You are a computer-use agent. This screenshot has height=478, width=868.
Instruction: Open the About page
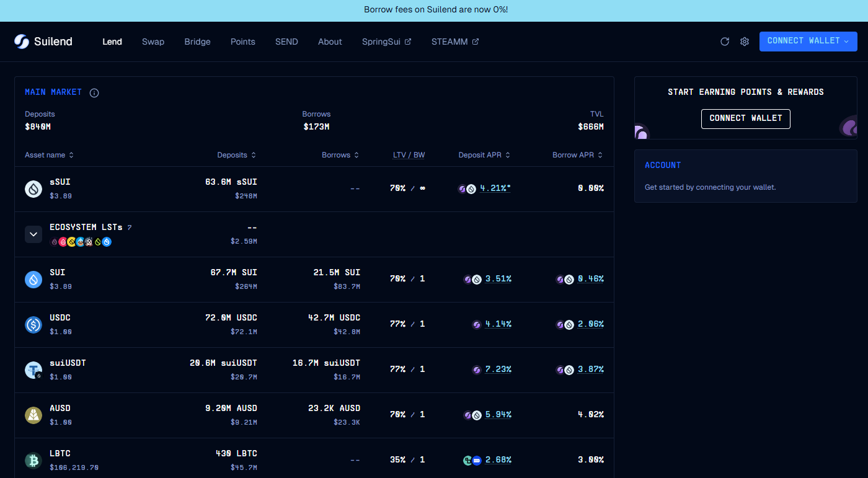(x=330, y=42)
